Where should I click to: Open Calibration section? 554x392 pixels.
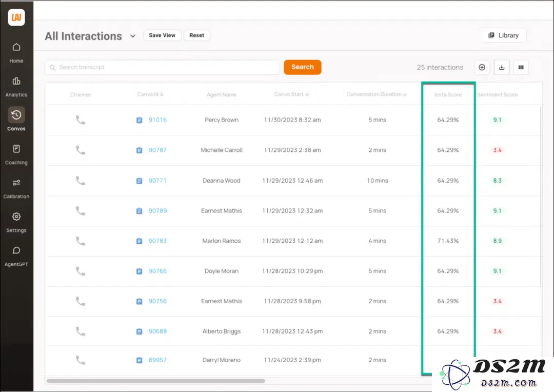pyautogui.click(x=16, y=188)
